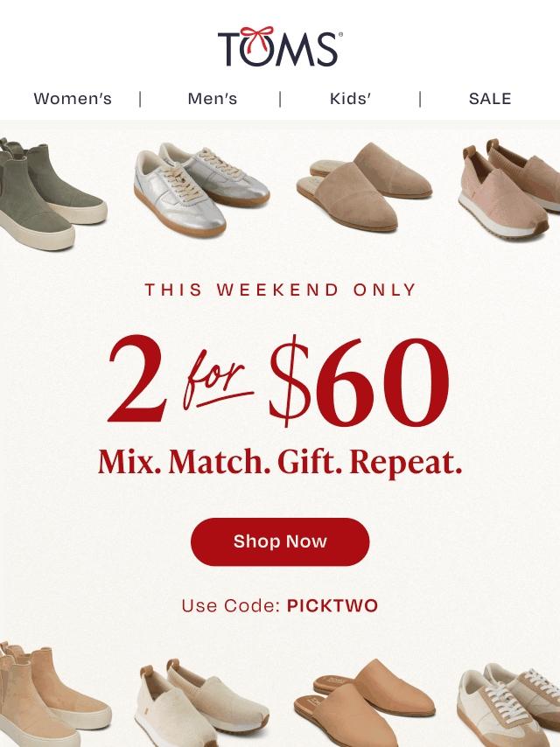
Task: Click Mix. Match. Gift. Repeat. tagline
Action: click(280, 463)
